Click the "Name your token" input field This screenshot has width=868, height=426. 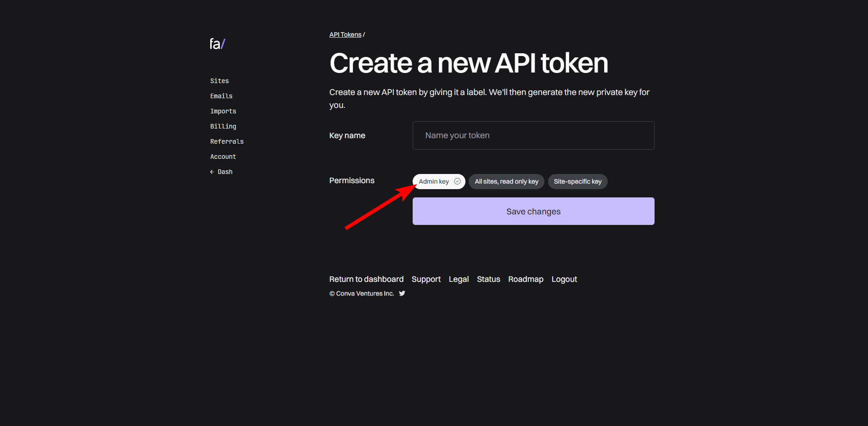coord(533,135)
